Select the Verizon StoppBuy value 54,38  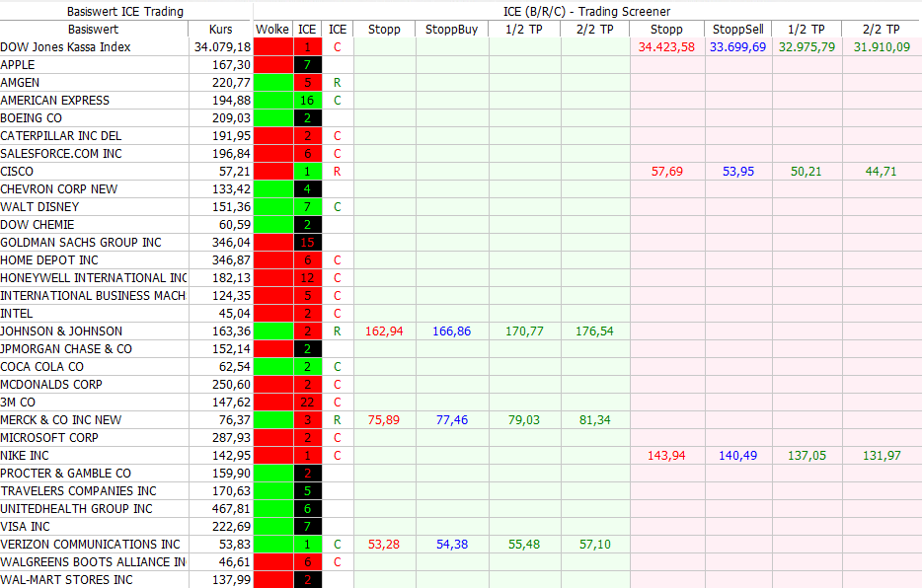click(451, 545)
